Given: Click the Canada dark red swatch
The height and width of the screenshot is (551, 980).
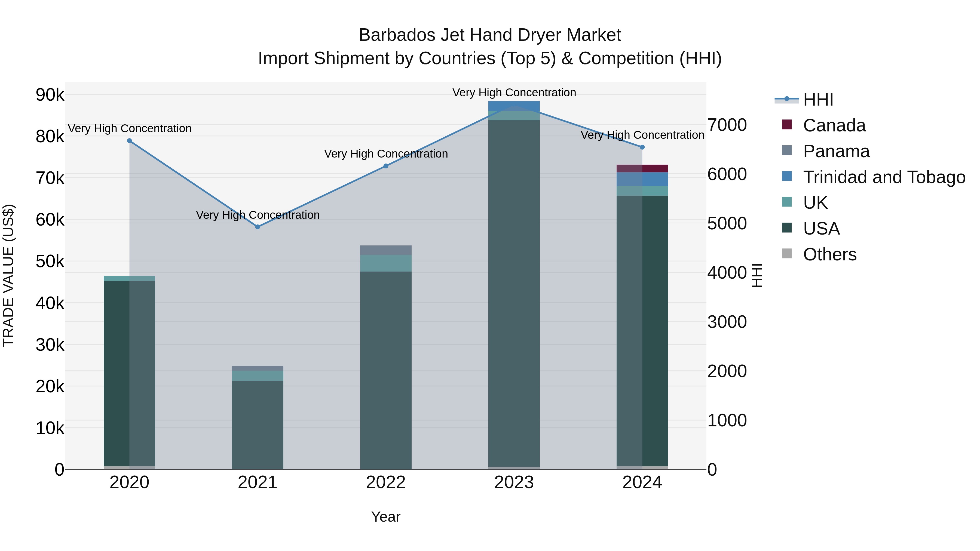Looking at the screenshot, I should click(x=787, y=124).
